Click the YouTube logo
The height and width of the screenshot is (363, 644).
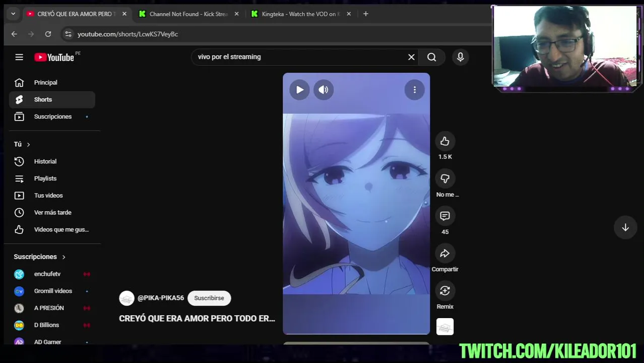click(54, 57)
